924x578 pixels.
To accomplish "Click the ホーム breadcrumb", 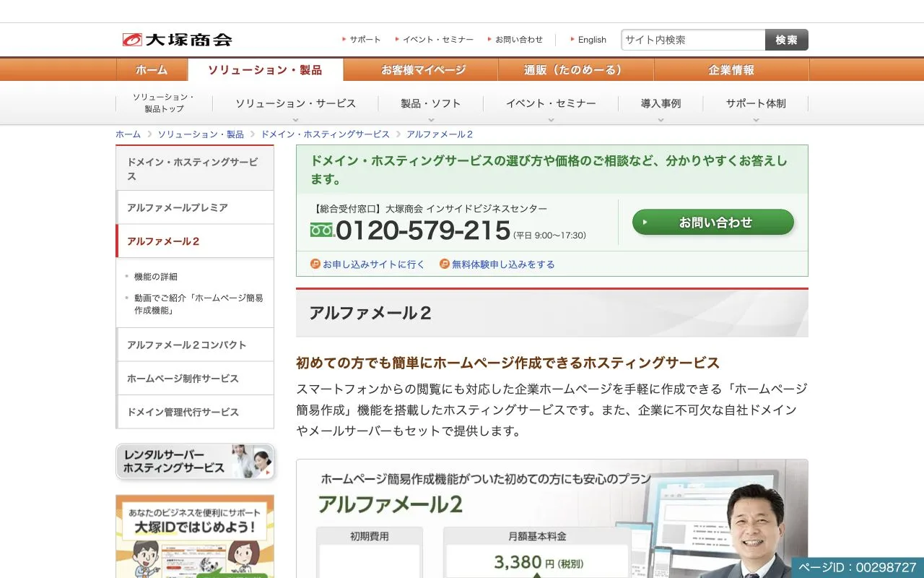I will [x=128, y=134].
